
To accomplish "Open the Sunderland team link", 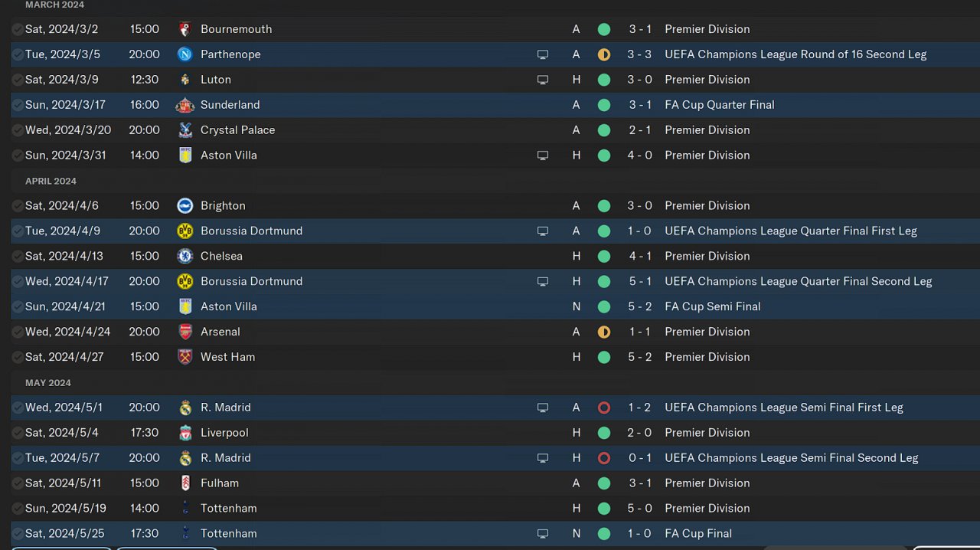I will pos(230,105).
